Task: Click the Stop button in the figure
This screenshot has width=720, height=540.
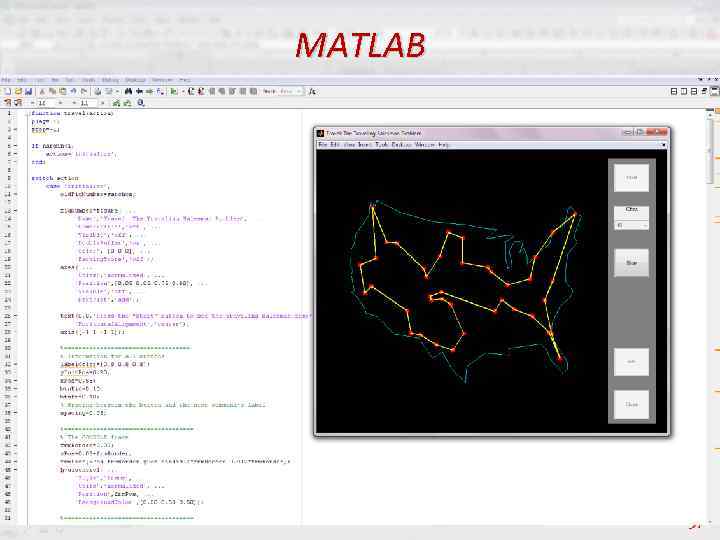Action: point(631,263)
